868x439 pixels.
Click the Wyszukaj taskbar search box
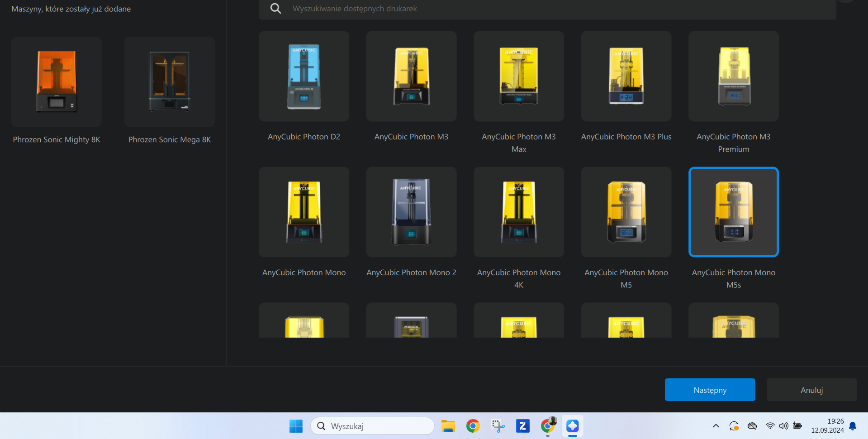point(372,426)
